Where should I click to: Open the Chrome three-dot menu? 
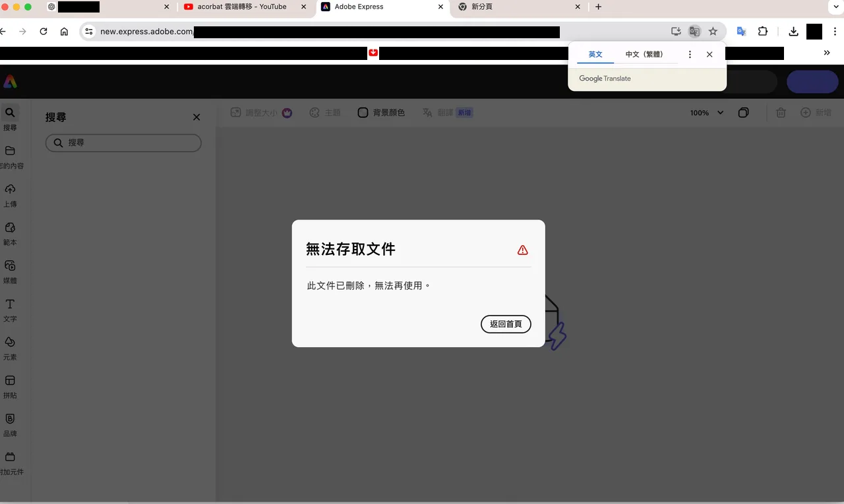coord(835,32)
